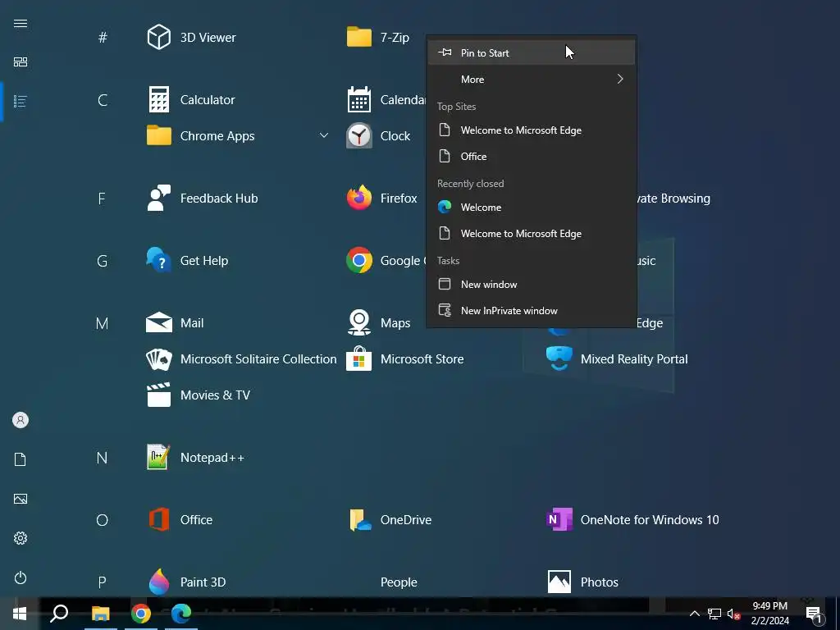
Task: Launch Microsoft Solitaire Collection icon
Action: coord(159,359)
